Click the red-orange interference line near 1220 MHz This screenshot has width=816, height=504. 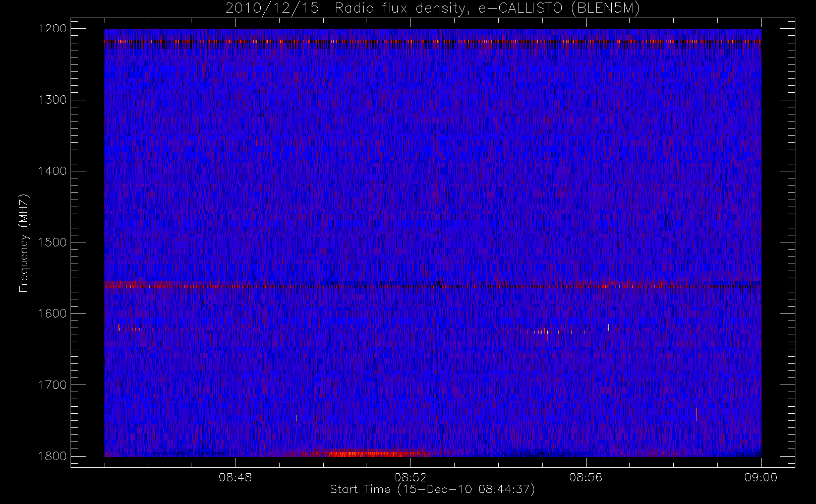point(433,41)
